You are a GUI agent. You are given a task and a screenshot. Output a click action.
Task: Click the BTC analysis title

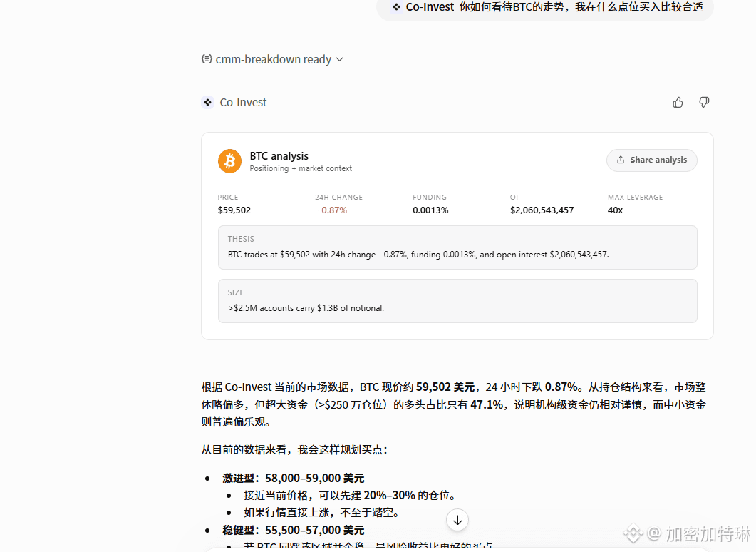tap(279, 156)
